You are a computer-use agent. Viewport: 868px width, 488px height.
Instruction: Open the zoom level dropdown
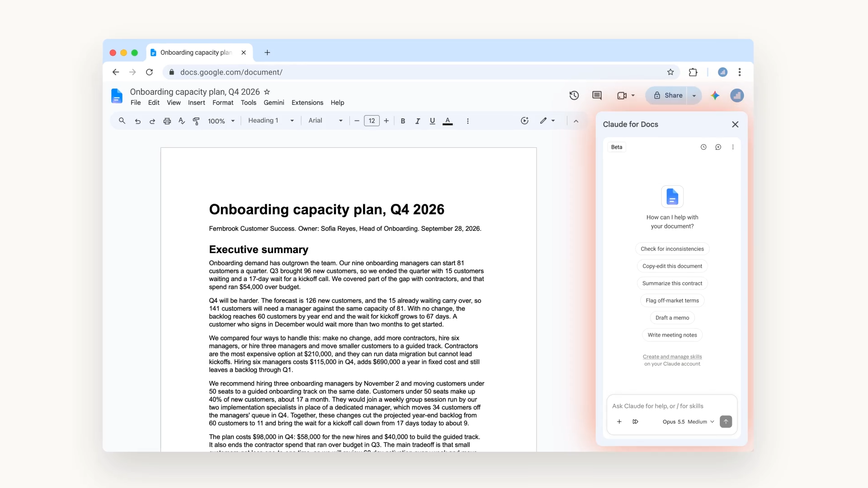222,121
